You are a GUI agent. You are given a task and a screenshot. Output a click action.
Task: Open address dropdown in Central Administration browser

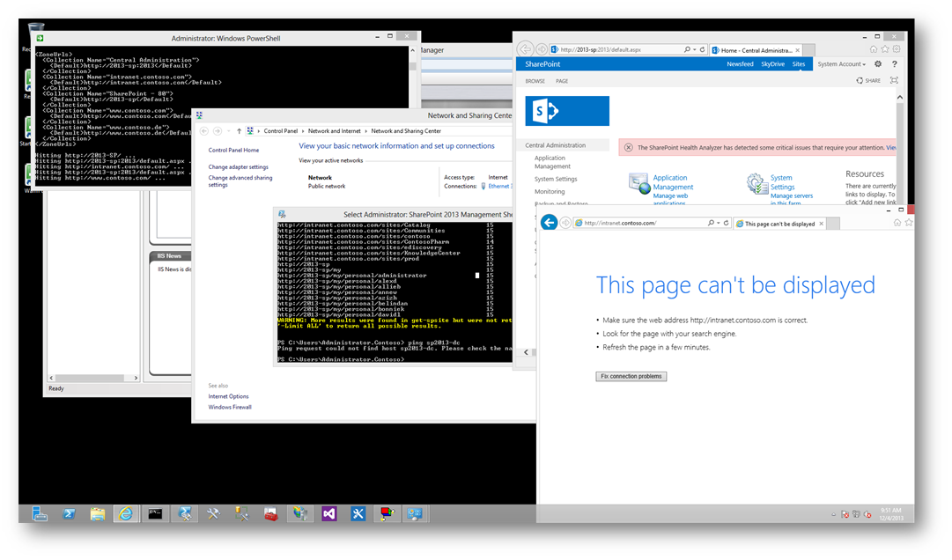click(x=695, y=50)
